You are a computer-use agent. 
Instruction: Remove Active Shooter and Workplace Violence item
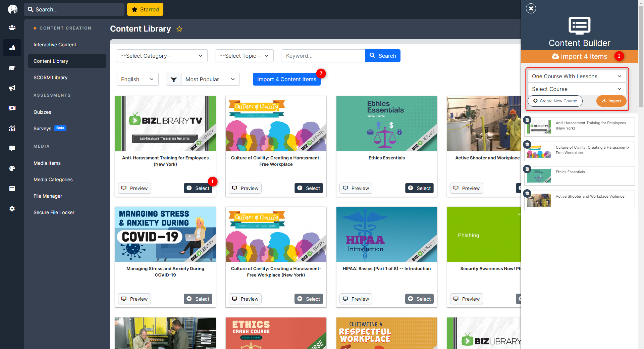click(527, 193)
